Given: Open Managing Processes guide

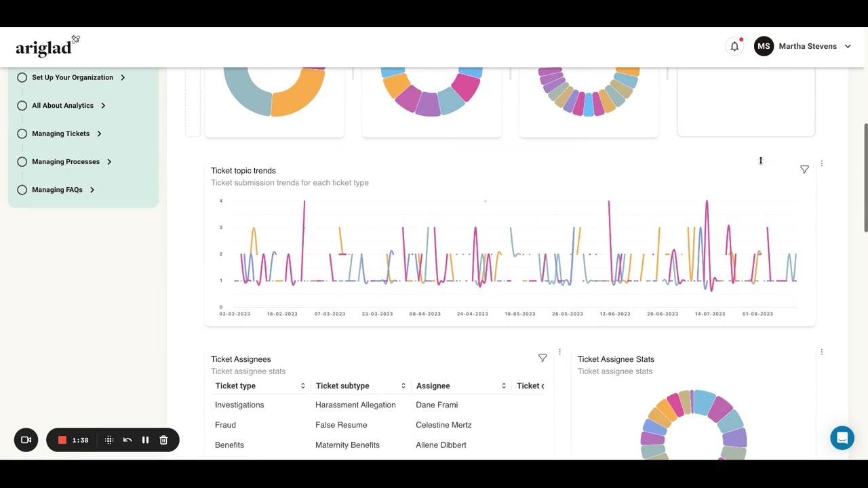Looking at the screenshot, I should [66, 162].
